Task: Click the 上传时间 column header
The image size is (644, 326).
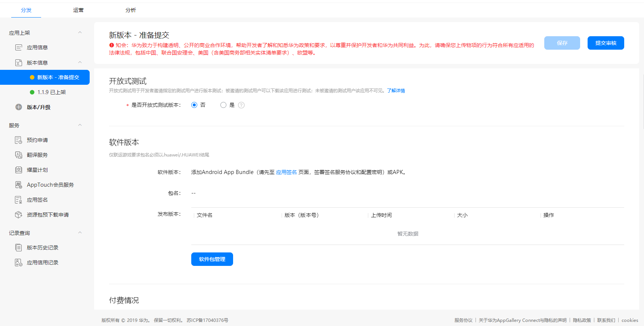Action: pos(381,215)
